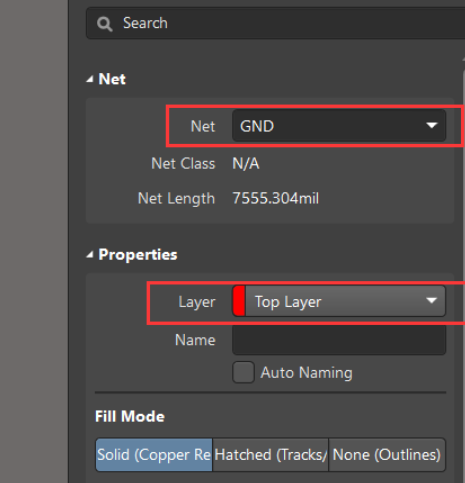The width and height of the screenshot is (465, 483).
Task: Select Solid (Copper Regions) fill mode
Action: tap(154, 455)
